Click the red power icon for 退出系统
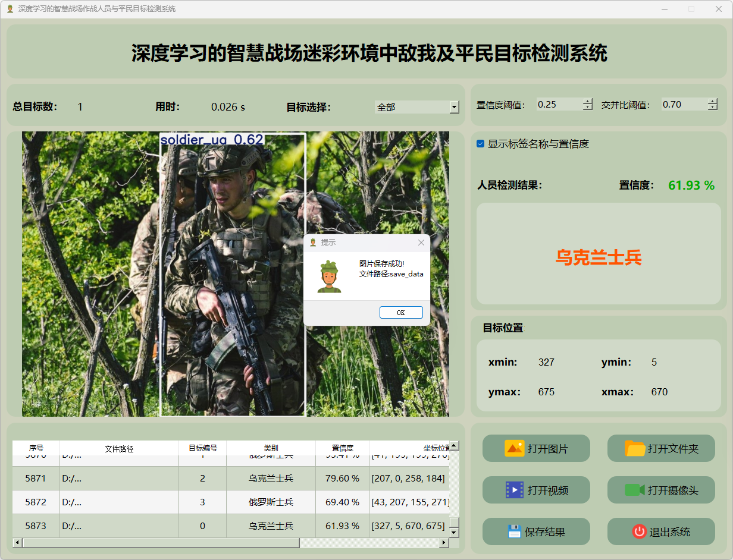Viewport: 733px width, 560px height. coord(639,531)
